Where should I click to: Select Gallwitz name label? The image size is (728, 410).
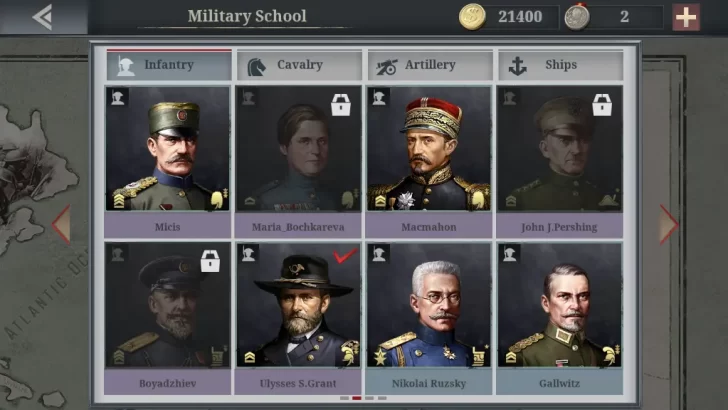[559, 384]
